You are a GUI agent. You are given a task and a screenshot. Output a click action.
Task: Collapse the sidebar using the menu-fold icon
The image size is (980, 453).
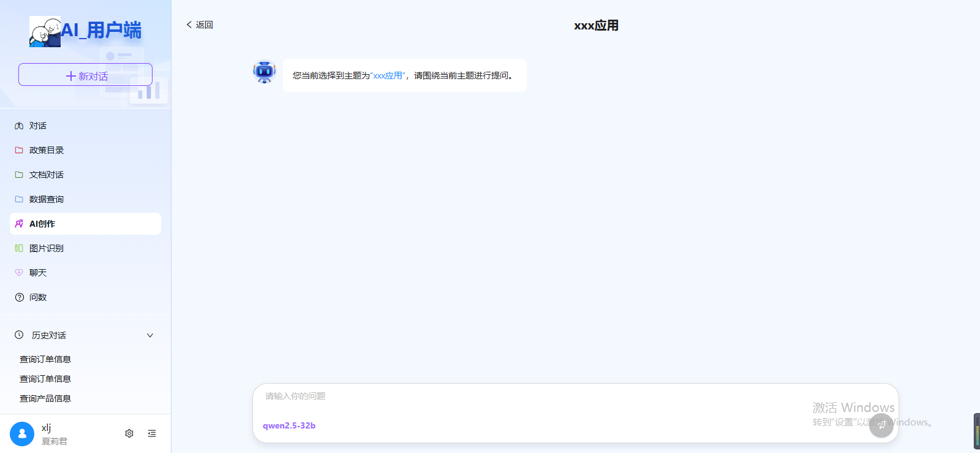pyautogui.click(x=152, y=433)
